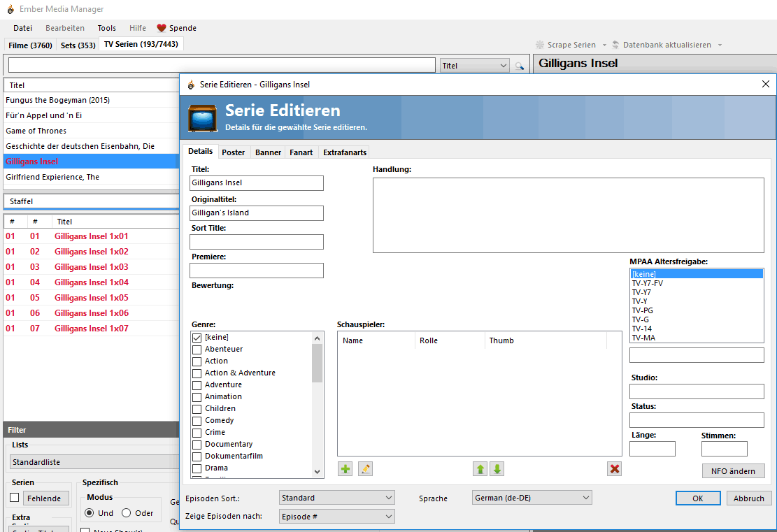
Task: Click into the main series search field
Action: click(222, 66)
